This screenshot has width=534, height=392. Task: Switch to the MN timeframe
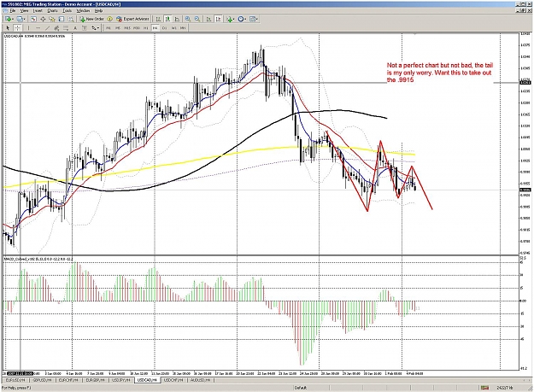(183, 28)
